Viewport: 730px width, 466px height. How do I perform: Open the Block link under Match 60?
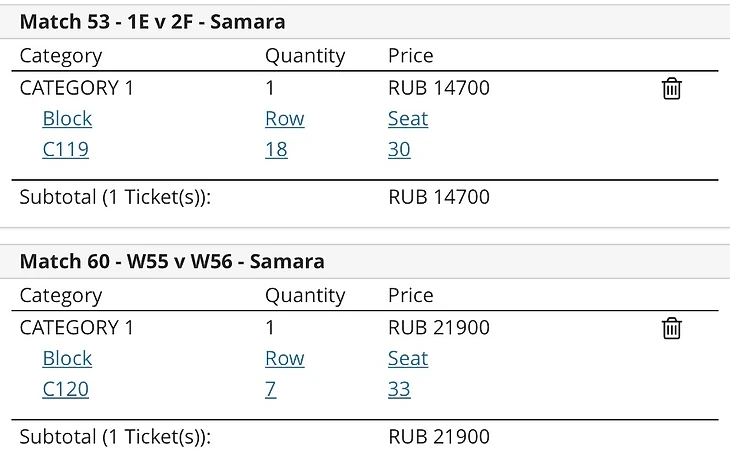(67, 358)
